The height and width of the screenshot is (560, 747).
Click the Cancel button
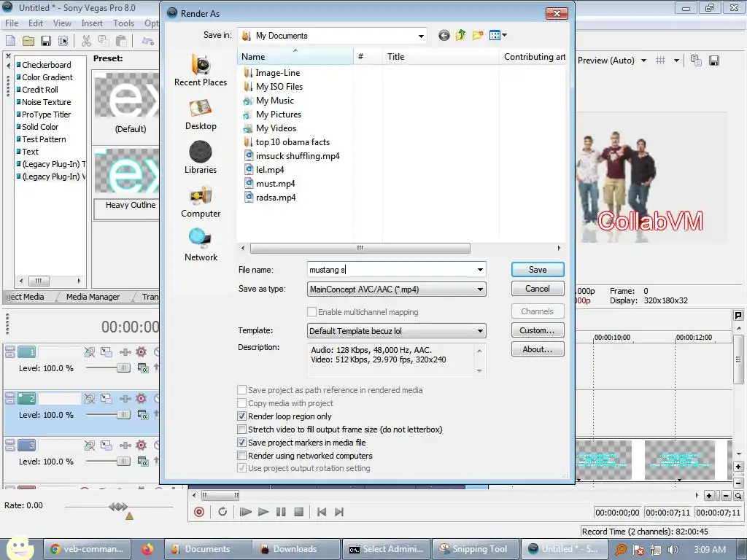538,289
